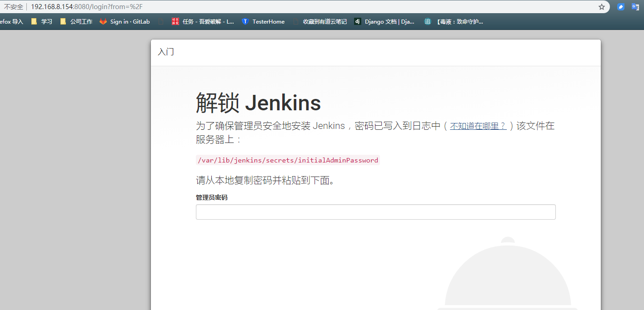
Task: Open the 收藏到有道云笔记 bookmark
Action: tap(320, 21)
